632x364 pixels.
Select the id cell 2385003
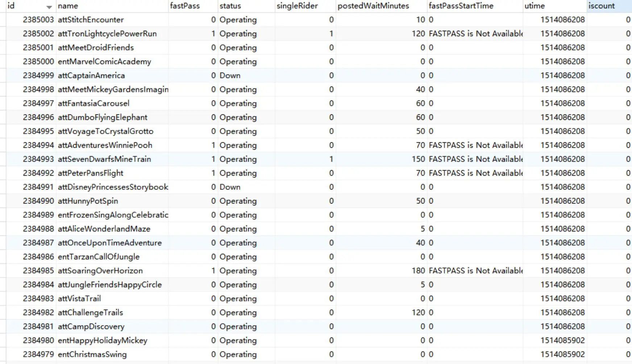(31, 20)
